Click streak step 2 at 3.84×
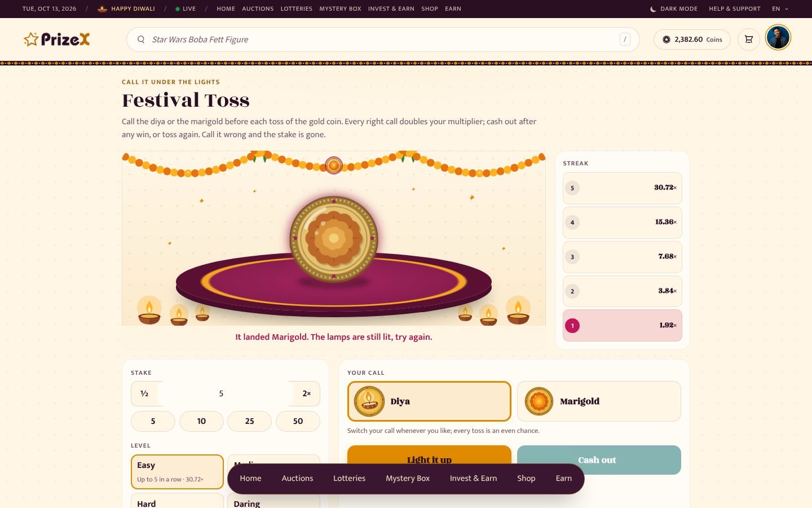Viewport: 812px width, 508px height. coord(623,291)
